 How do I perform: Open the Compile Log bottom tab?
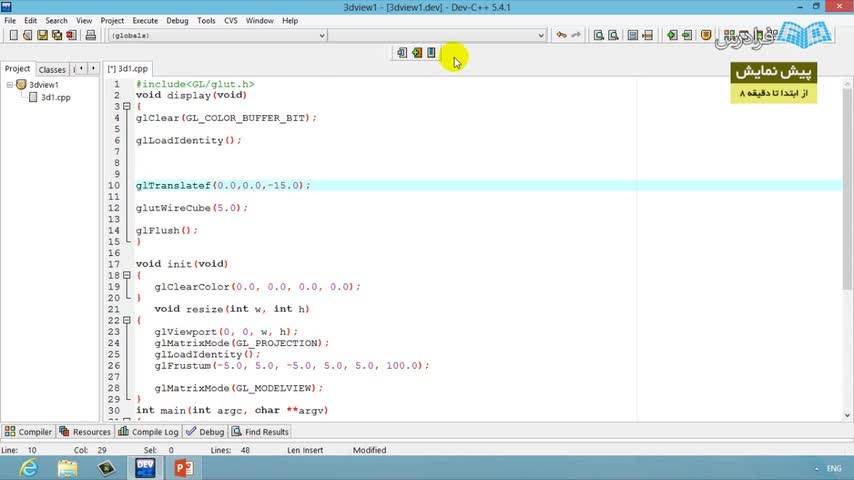[x=148, y=432]
